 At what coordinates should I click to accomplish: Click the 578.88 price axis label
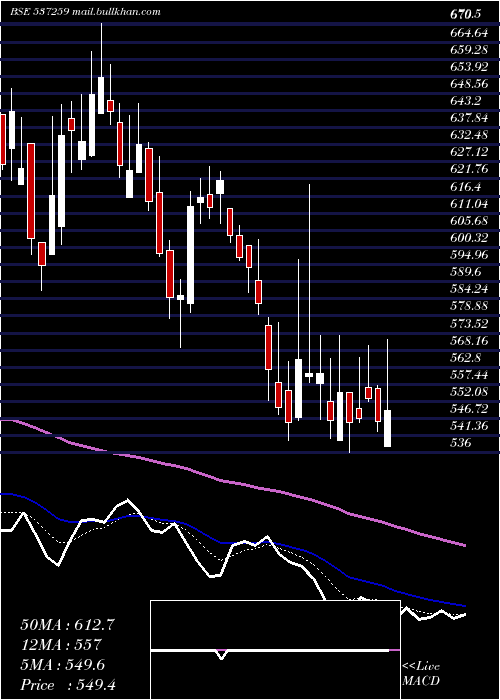[469, 307]
